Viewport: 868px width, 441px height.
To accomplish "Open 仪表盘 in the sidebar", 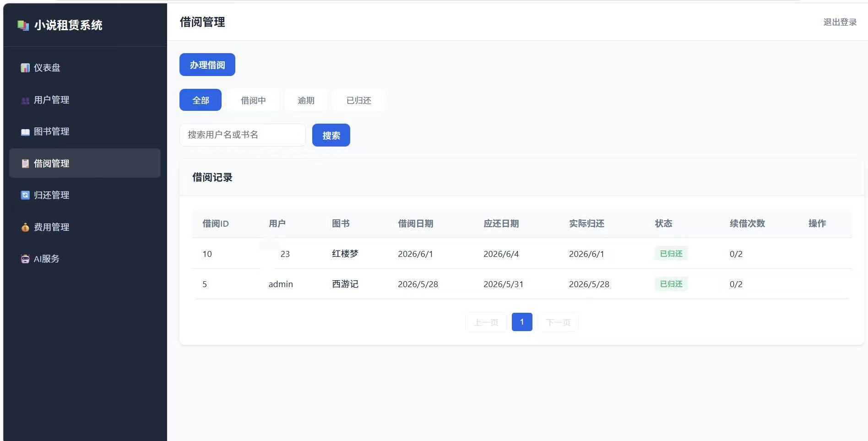I will point(85,68).
